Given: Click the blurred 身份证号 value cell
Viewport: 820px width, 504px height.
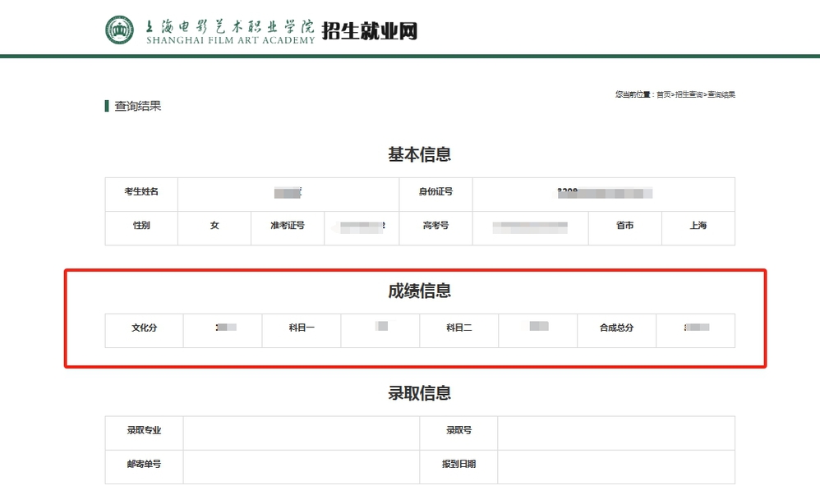Looking at the screenshot, I should click(x=603, y=193).
